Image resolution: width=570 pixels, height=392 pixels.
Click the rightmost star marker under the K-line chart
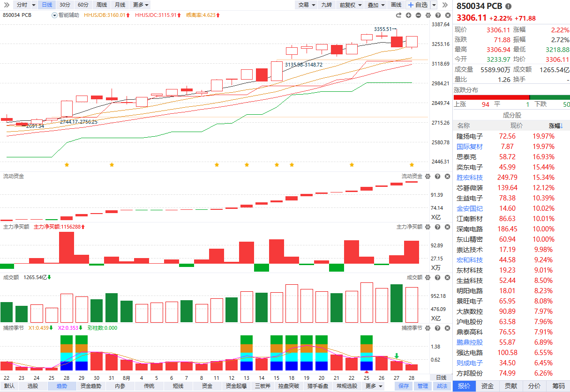pos(412,165)
